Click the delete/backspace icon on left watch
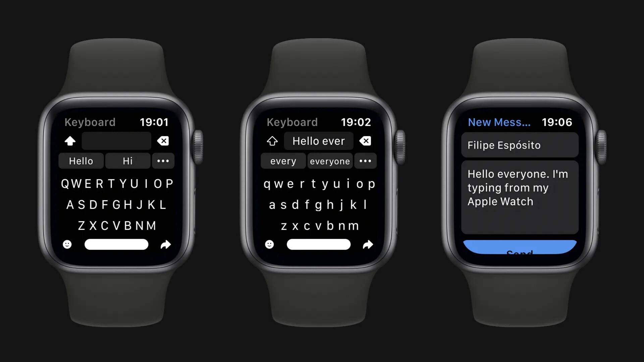Image resolution: width=644 pixels, height=362 pixels. click(163, 140)
